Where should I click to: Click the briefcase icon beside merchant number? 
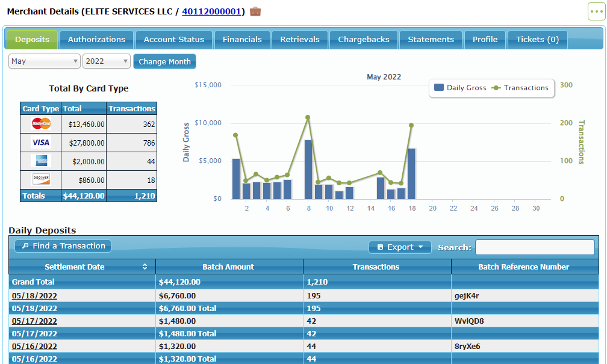point(255,11)
